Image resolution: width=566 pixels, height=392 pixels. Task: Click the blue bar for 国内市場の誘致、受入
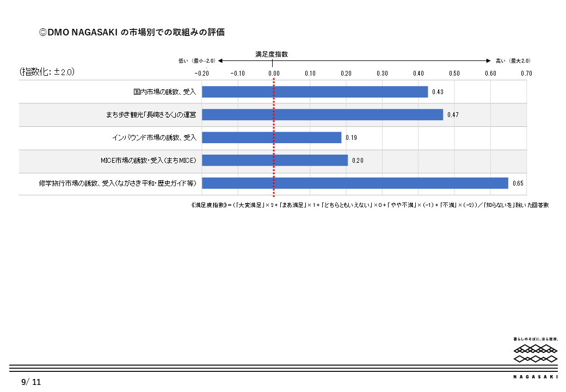pos(315,91)
